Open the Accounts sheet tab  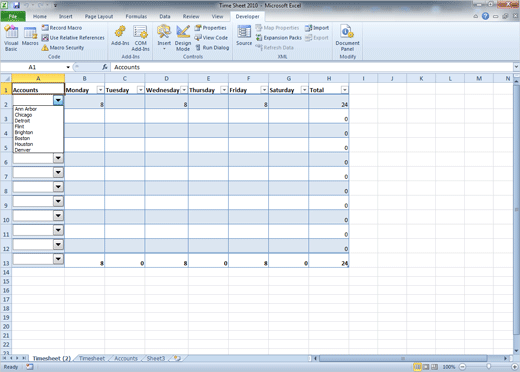coord(126,358)
